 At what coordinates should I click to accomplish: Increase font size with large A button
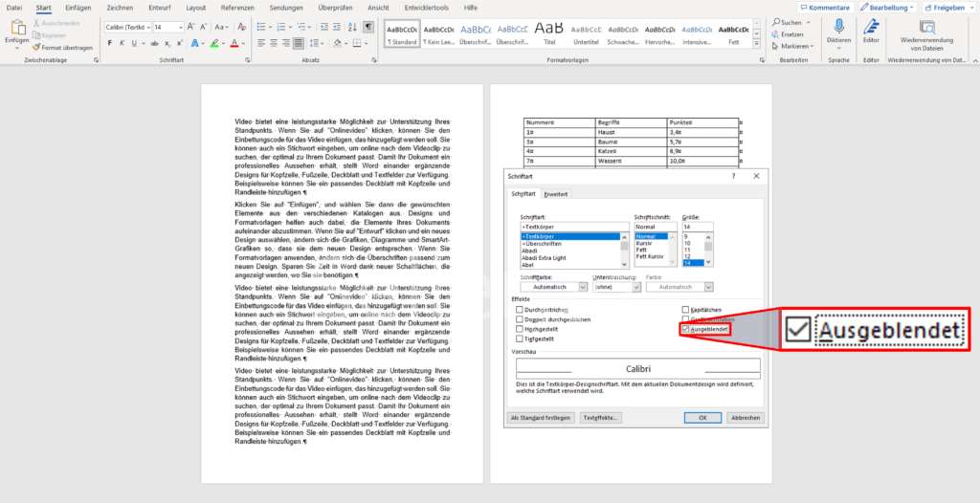[191, 27]
